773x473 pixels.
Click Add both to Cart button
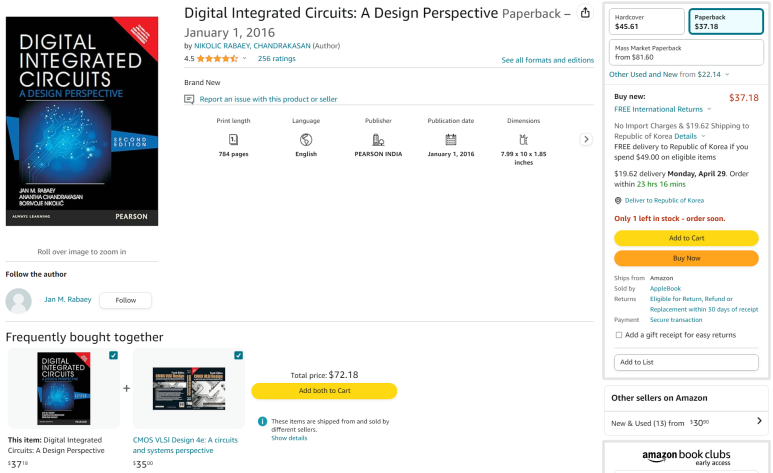324,391
